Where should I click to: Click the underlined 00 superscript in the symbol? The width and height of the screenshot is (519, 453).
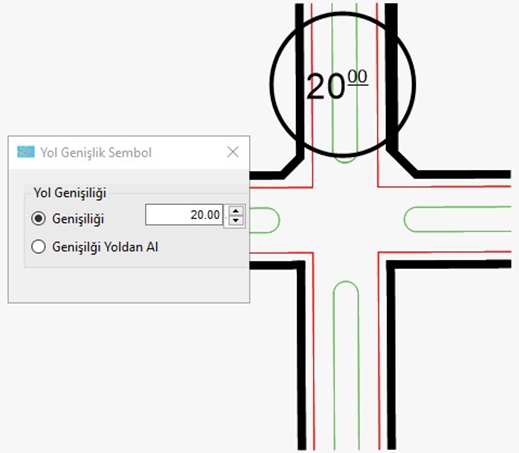click(358, 77)
